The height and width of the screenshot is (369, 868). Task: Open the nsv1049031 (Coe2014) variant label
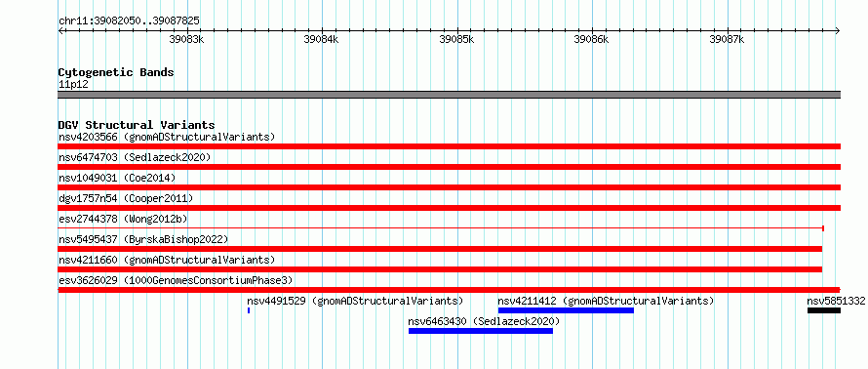point(117,178)
